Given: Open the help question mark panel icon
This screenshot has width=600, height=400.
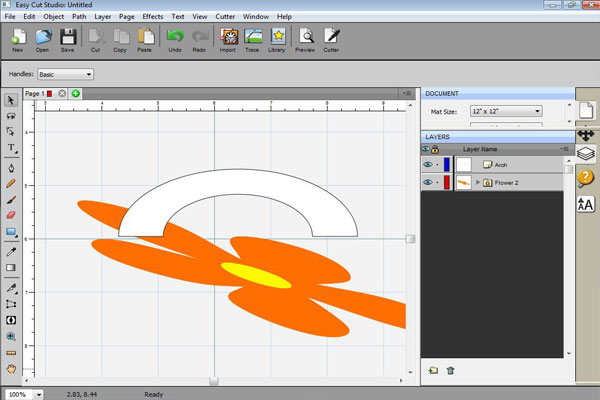Looking at the screenshot, I should 586,178.
